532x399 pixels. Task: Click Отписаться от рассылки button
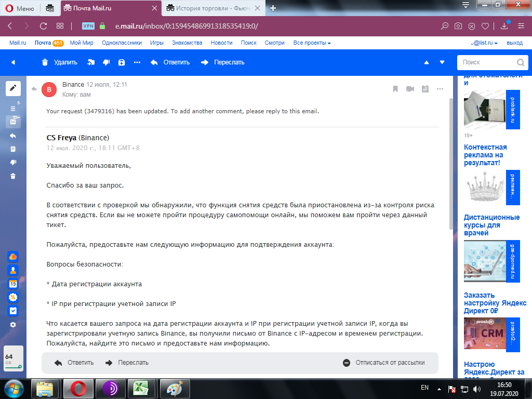click(x=384, y=363)
